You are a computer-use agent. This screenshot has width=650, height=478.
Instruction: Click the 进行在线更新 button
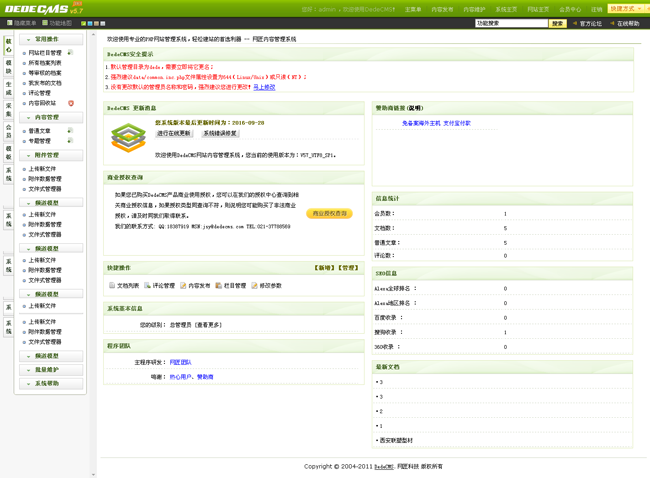pos(174,133)
